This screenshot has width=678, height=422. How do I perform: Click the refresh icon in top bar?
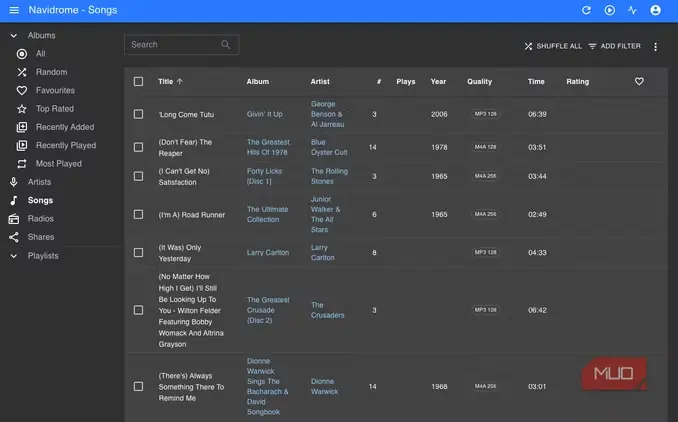click(x=586, y=10)
